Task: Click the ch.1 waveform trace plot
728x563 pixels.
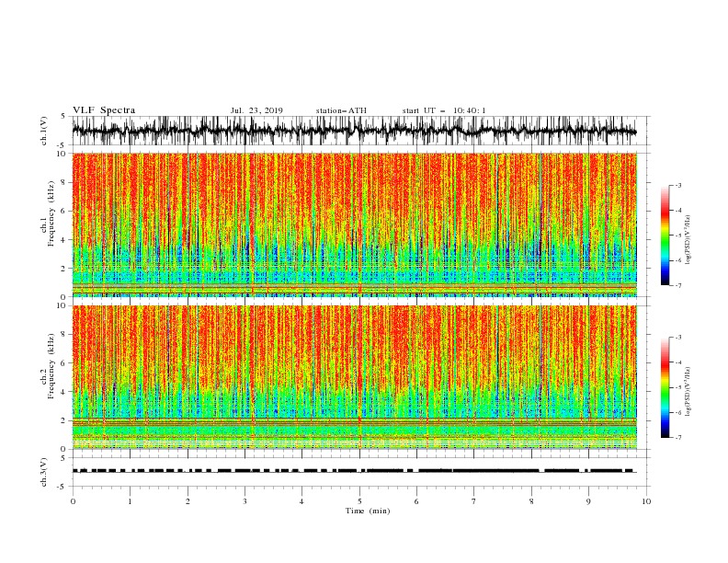Action: 354,131
